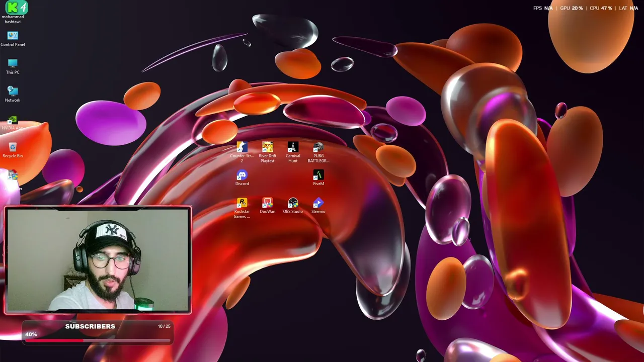
Task: Click the CPU 47 % readout
Action: pyautogui.click(x=601, y=8)
